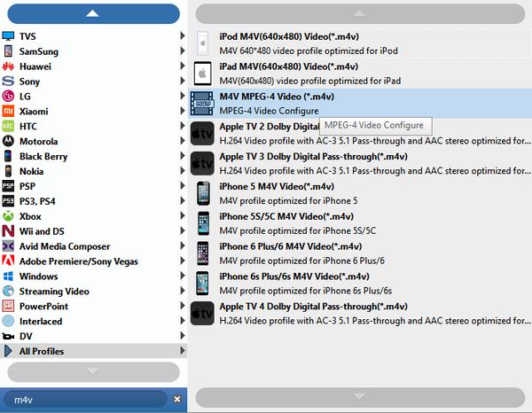
Task: Expand the Motorola submenu arrow
Action: tap(182, 141)
